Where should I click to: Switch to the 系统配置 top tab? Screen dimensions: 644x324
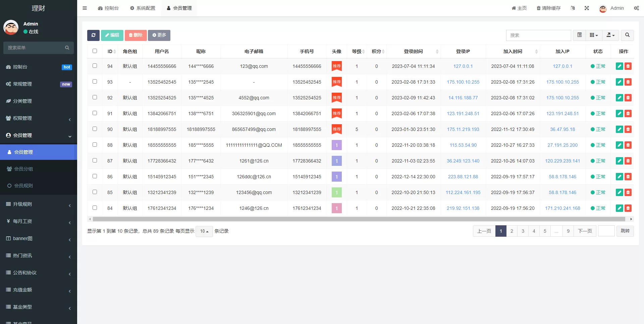click(x=143, y=8)
